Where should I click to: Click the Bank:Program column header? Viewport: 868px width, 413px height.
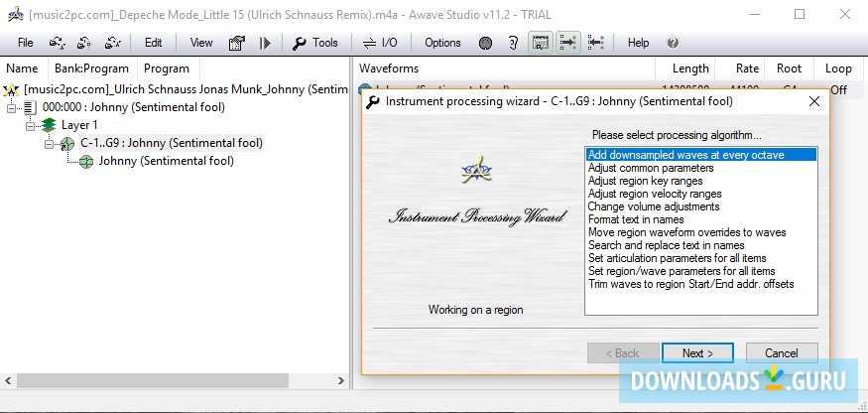[x=92, y=69]
